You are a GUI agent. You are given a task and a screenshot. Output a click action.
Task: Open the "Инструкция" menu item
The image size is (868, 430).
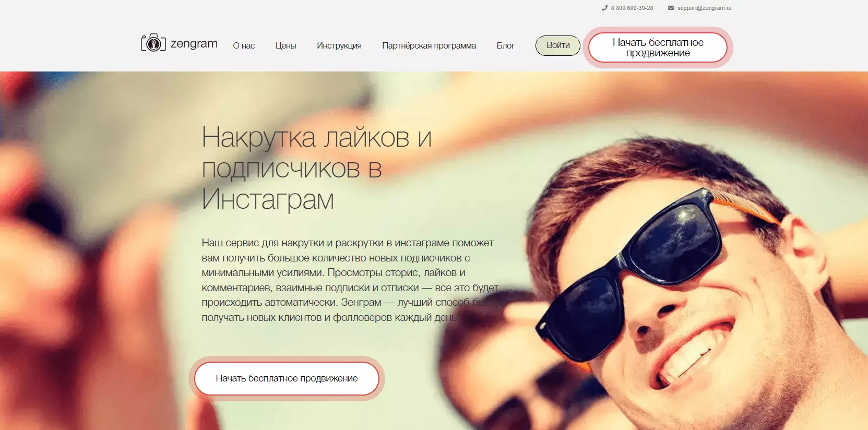(339, 45)
